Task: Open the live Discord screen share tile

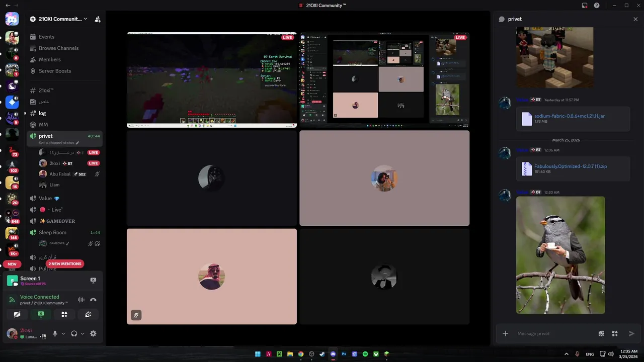Action: tap(384, 79)
